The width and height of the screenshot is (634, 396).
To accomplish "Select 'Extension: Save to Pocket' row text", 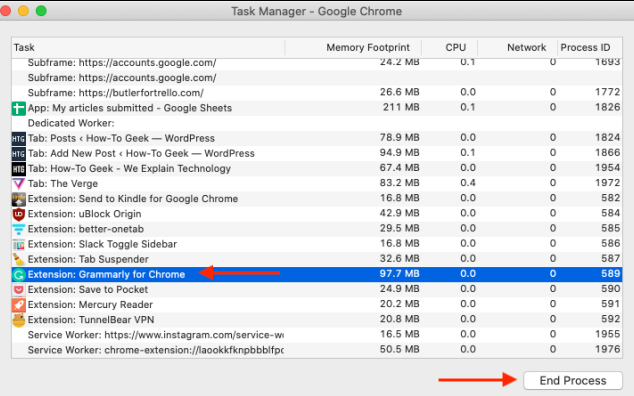I will 87,290.
